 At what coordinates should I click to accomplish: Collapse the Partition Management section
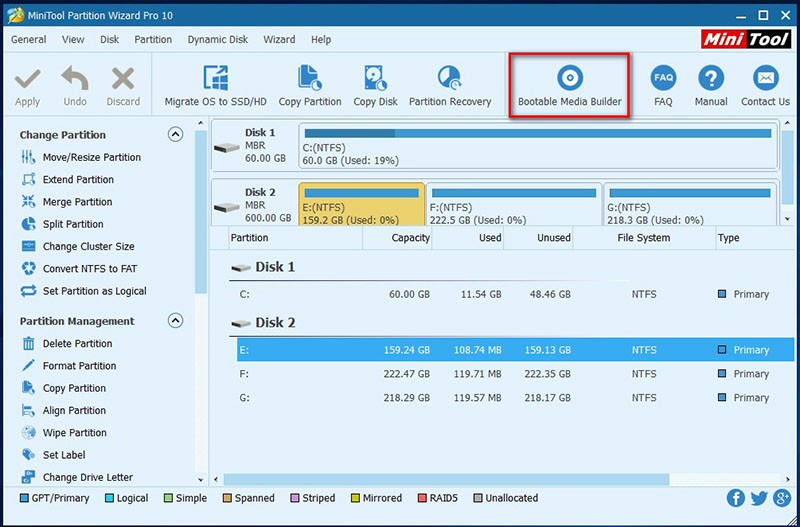coord(175,321)
